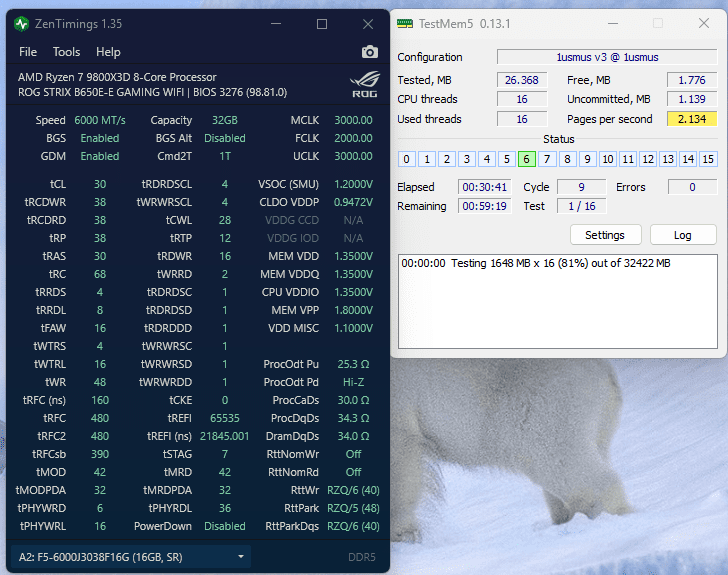728x575 pixels.
Task: Click the CPU threads value field
Action: (x=522, y=99)
